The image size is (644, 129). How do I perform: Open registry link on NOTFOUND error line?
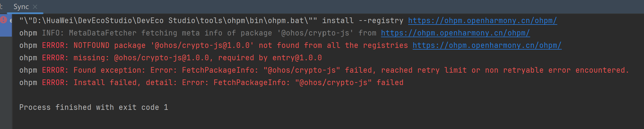tap(487, 45)
